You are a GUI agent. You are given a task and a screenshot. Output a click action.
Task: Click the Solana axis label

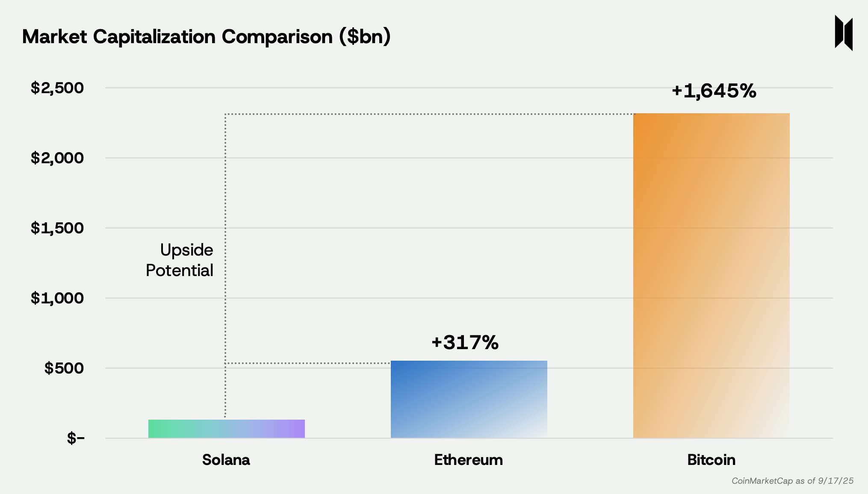click(226, 460)
